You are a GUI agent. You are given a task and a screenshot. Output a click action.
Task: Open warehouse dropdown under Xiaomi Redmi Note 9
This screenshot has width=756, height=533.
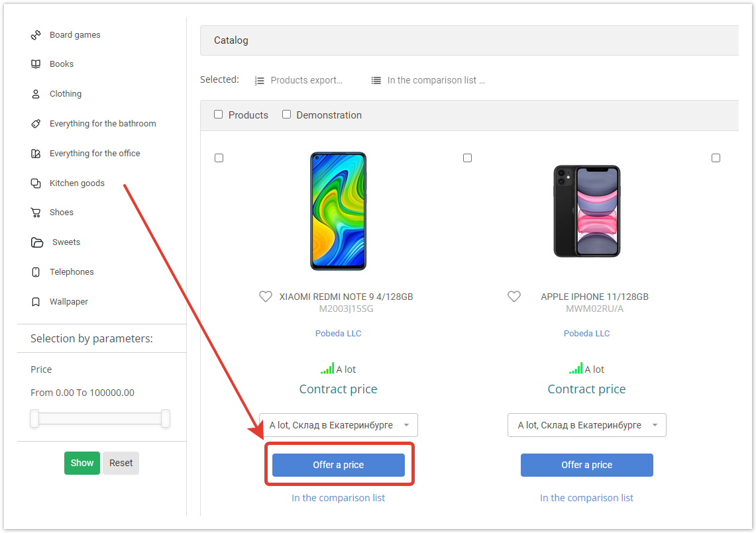point(339,425)
